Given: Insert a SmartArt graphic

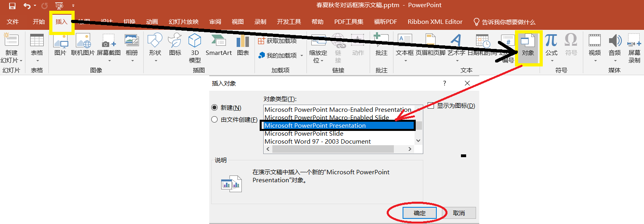Looking at the screenshot, I should (x=219, y=45).
